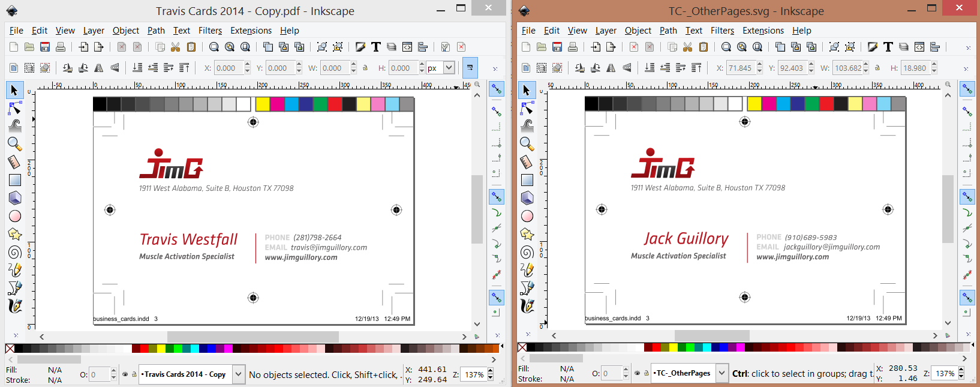Open the Path menu in right Inkscape window
Screen dimensions: 980x387
(668, 31)
